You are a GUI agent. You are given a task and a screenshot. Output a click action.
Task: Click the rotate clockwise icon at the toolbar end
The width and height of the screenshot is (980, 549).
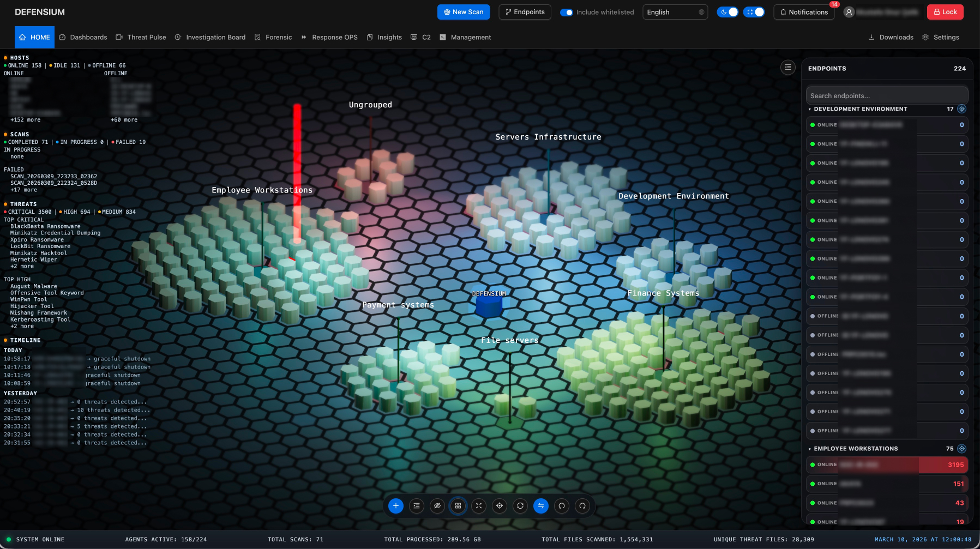coord(582,506)
